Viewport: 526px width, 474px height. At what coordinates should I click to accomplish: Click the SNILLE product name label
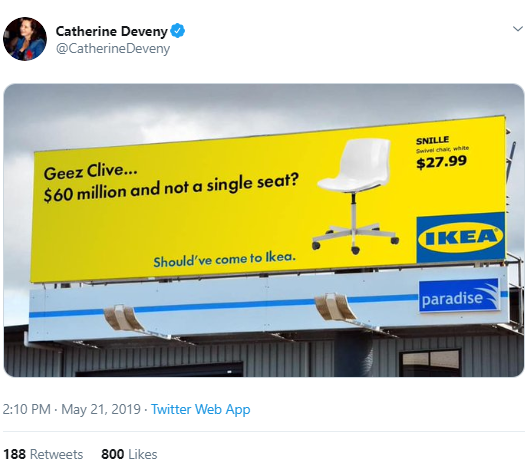[432, 140]
